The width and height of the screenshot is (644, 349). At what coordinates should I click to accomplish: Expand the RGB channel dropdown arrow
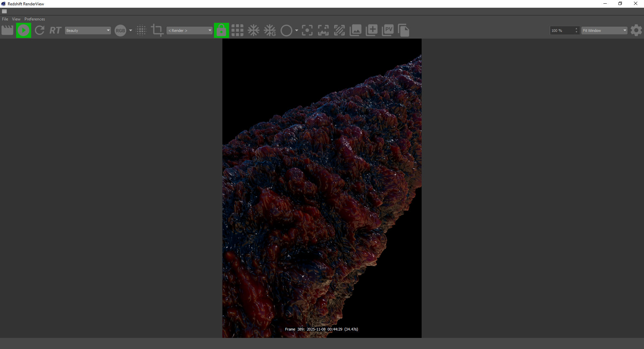click(x=130, y=31)
